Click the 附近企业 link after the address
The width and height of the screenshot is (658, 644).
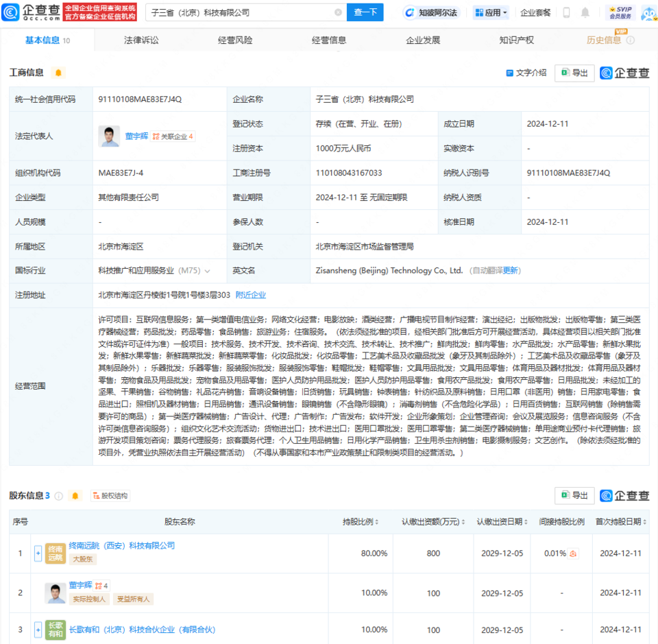(251, 295)
